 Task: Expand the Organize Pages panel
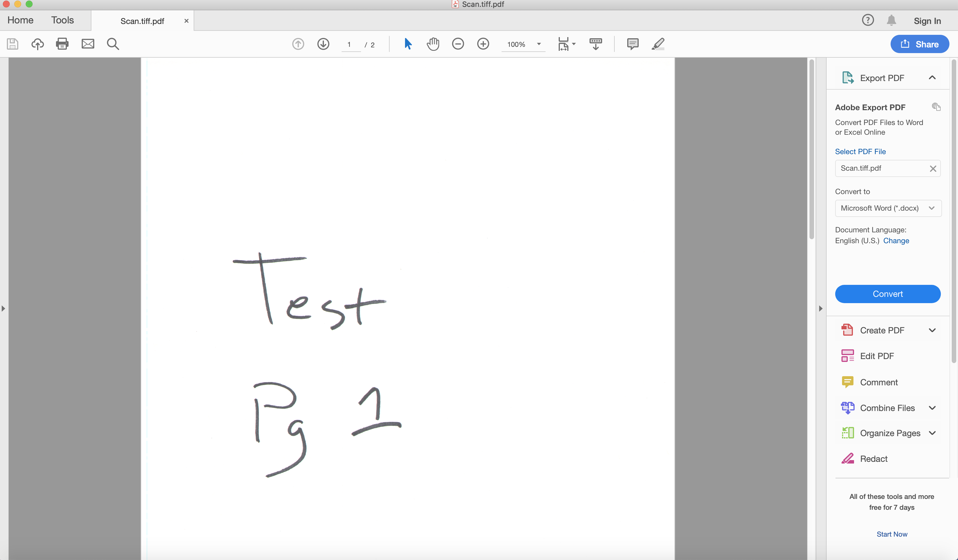coord(933,433)
